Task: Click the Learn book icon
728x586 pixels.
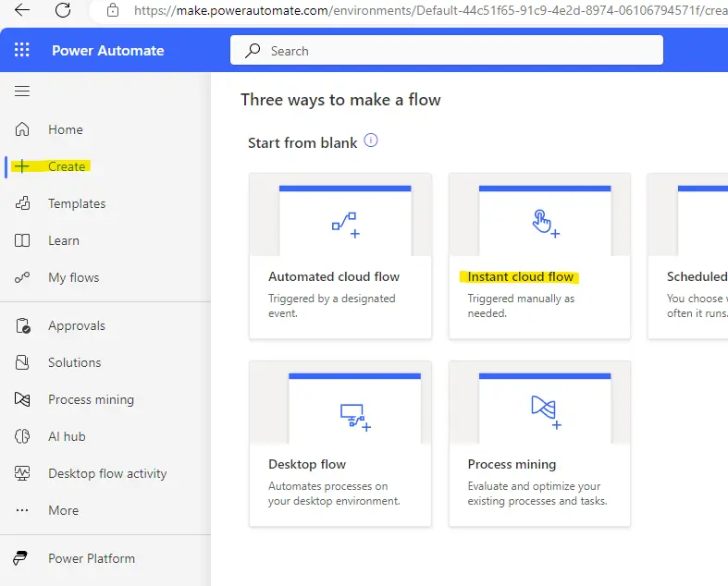Action: tap(23, 240)
